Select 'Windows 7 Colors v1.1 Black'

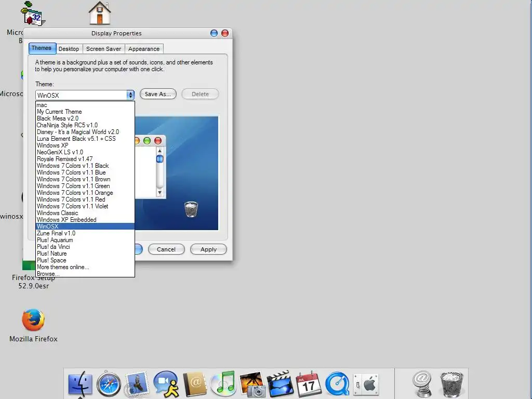coord(85,166)
